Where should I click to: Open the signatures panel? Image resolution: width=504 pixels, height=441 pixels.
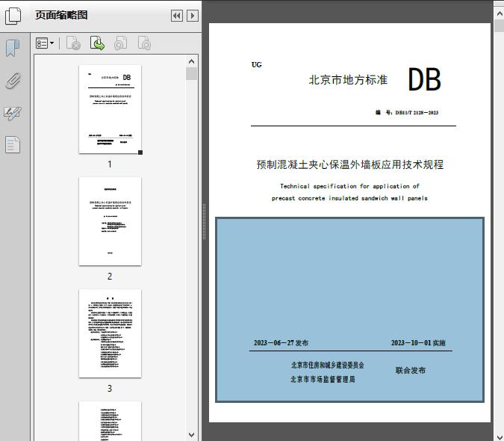pos(13,113)
